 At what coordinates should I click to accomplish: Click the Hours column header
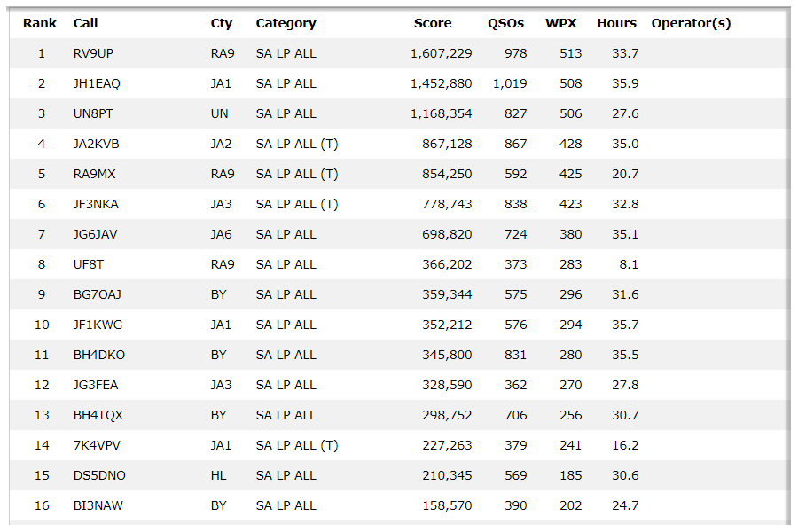click(616, 23)
